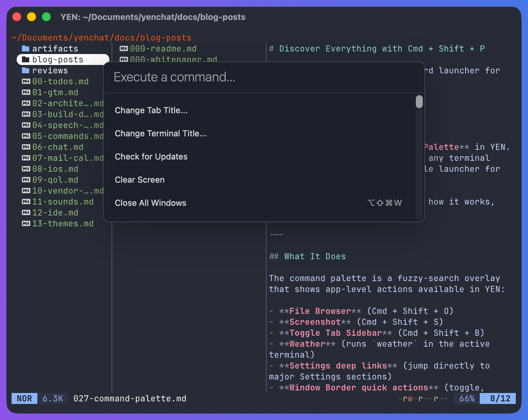Click File Browser bold text in preview
The height and width of the screenshot is (420, 528).
[320, 311]
